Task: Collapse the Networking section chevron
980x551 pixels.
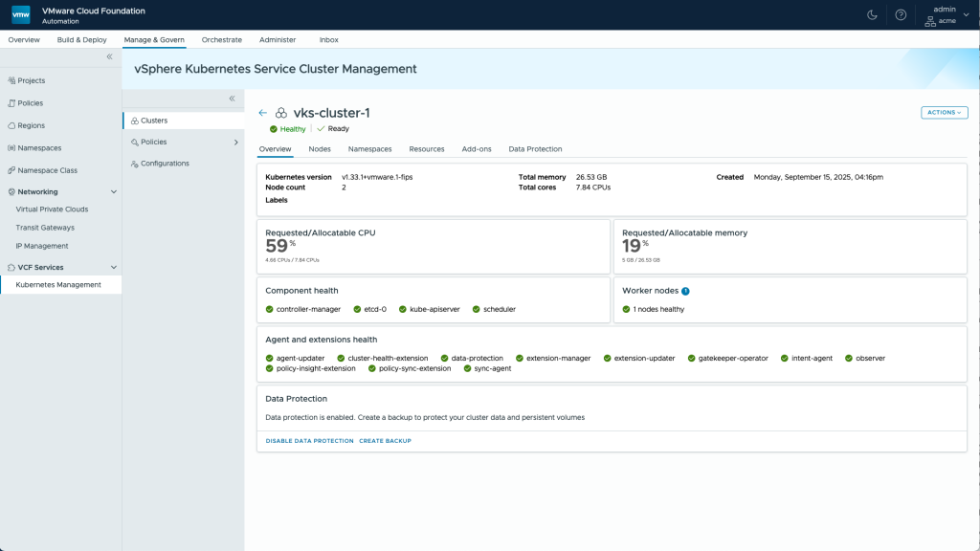Action: click(114, 191)
